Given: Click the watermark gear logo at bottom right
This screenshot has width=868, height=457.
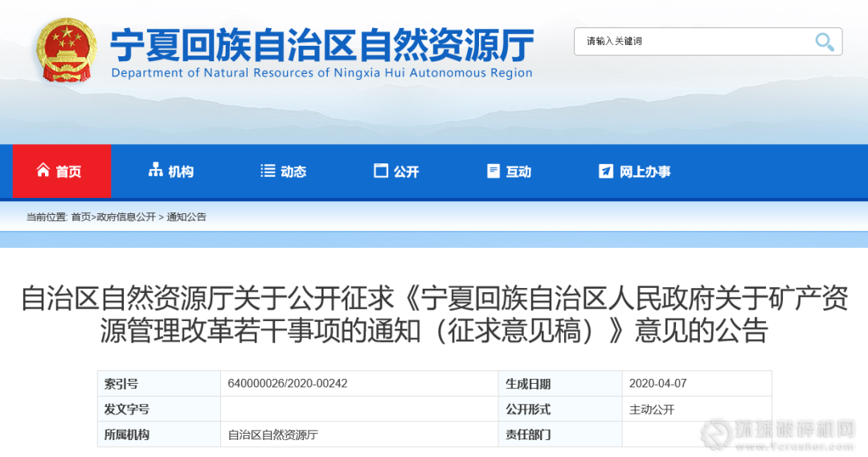Looking at the screenshot, I should (715, 434).
